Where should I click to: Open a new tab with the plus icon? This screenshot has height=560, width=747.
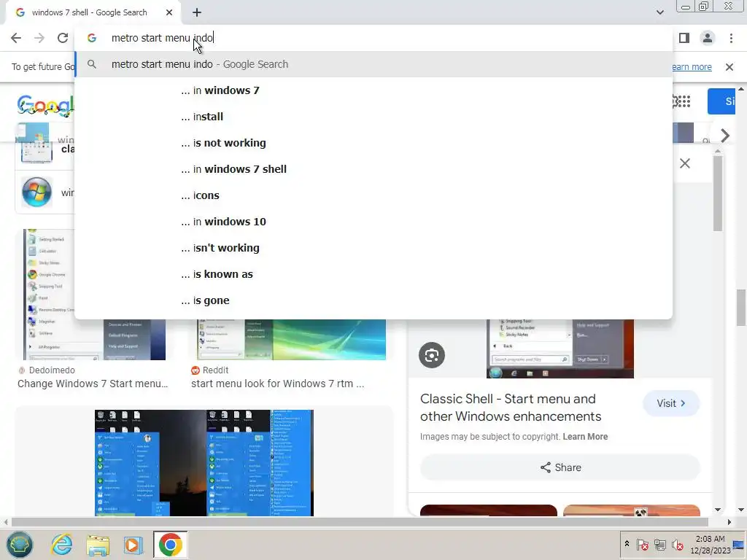point(197,13)
